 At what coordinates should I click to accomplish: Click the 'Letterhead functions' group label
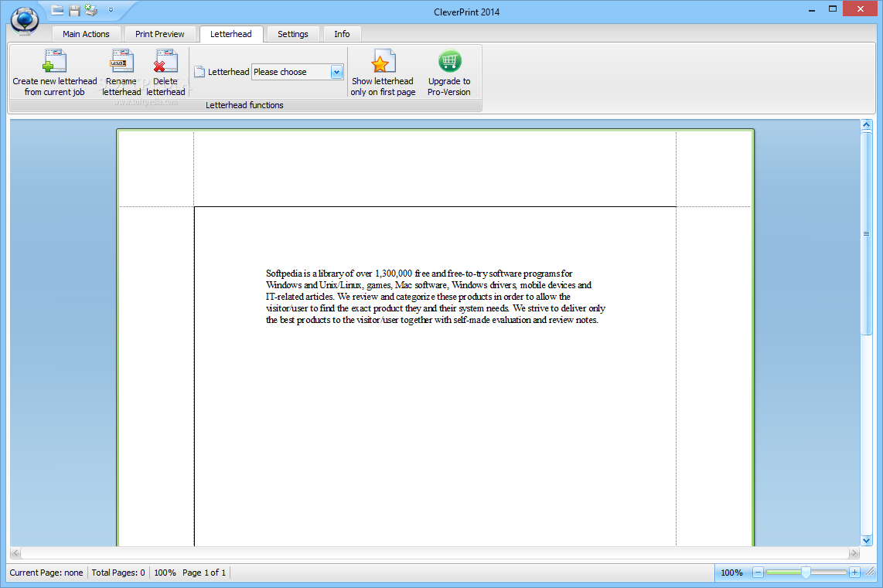pyautogui.click(x=244, y=105)
